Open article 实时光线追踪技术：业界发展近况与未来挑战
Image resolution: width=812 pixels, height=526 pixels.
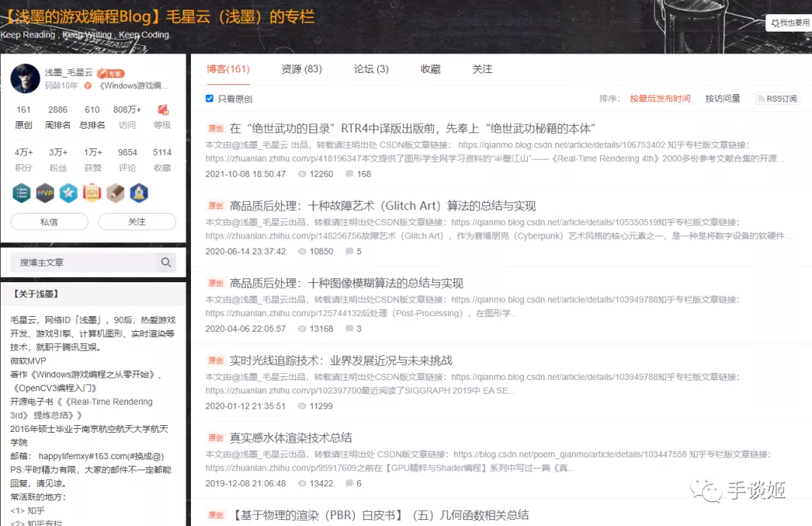pos(341,360)
